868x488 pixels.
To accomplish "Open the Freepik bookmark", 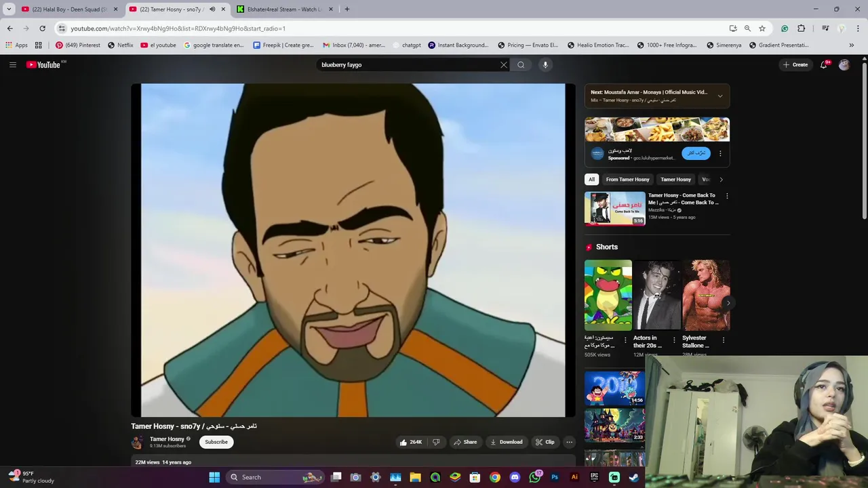I will point(283,45).
